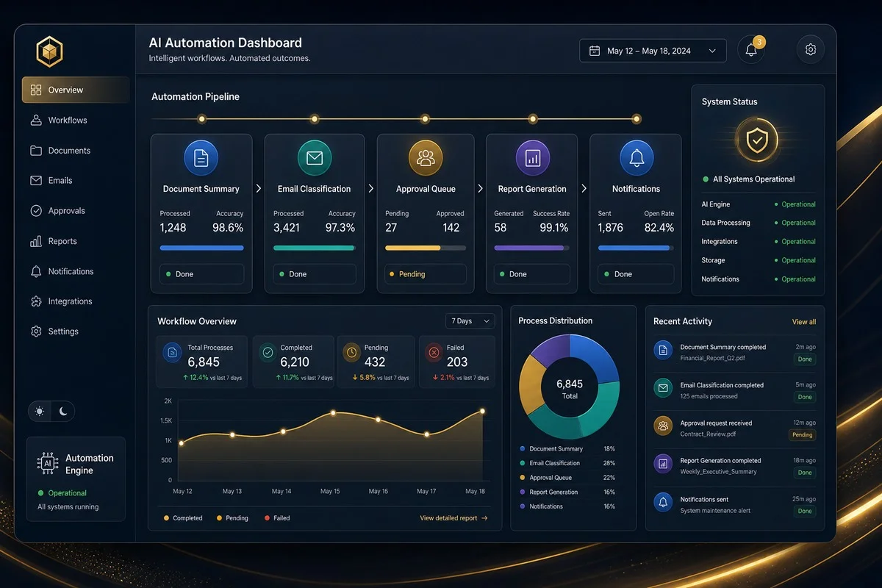Switch to light mode sun toggle
This screenshot has width=882, height=588.
coord(40,412)
